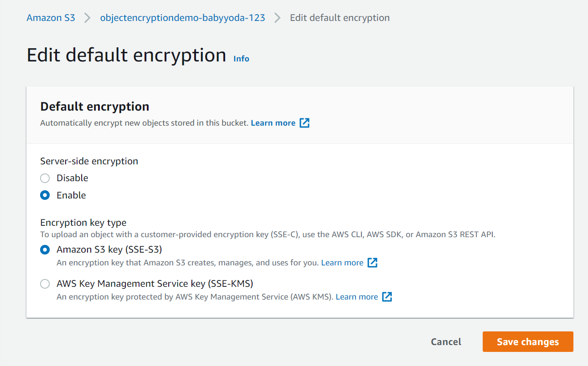Viewport: 588px width, 366px height.
Task: Click the Cancel button
Action: (446, 342)
